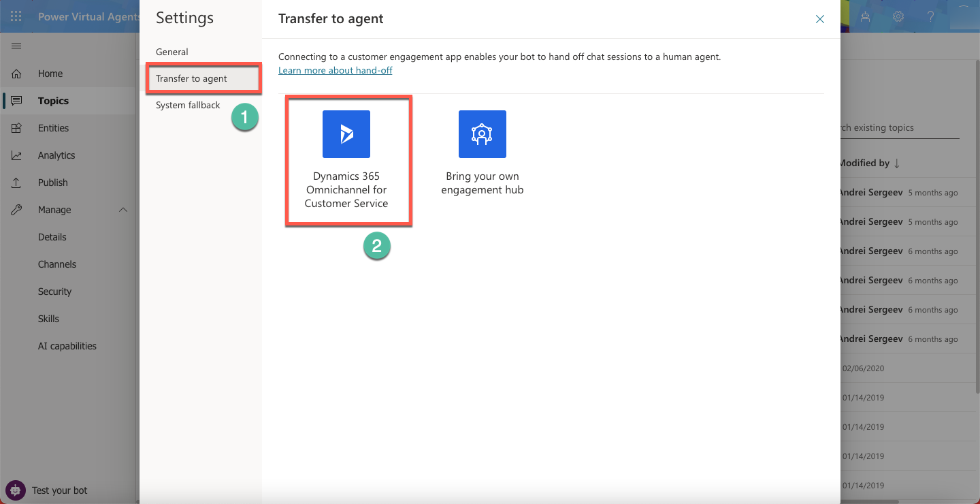Click the 02/06/2020 date cell
This screenshot has width=980, height=504.
click(x=863, y=368)
